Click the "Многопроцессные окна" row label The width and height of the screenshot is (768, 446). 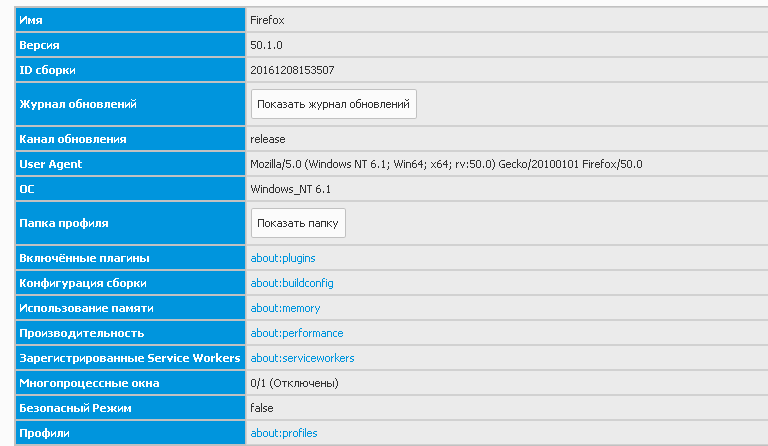[x=89, y=383]
